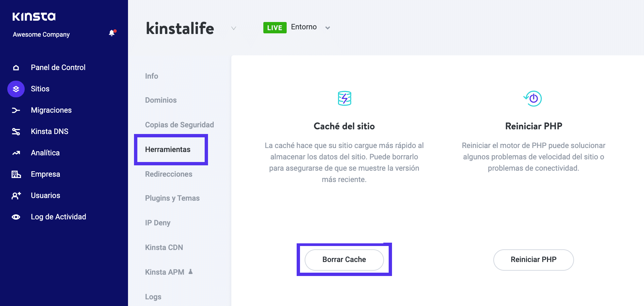Screen dimensions: 644x306
Task: Switch to the Kinsta CDN tab
Action: (164, 248)
